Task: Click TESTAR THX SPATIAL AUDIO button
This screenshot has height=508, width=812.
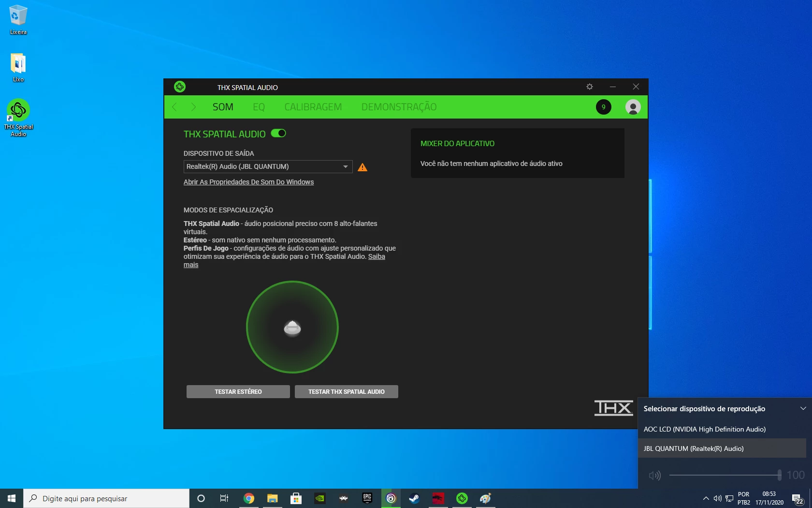Action: tap(347, 392)
